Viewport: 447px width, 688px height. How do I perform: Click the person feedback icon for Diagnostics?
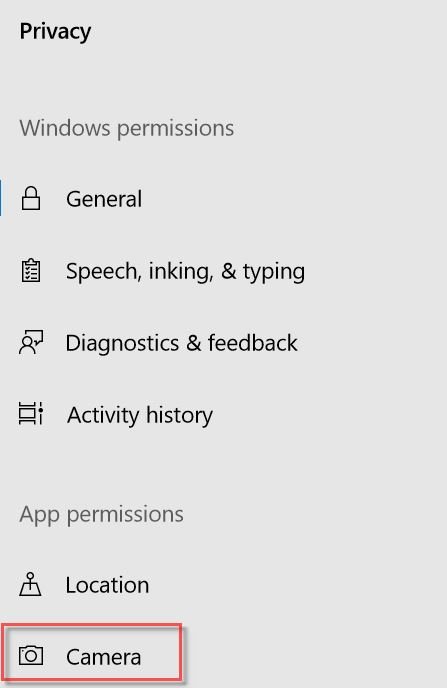[31, 342]
